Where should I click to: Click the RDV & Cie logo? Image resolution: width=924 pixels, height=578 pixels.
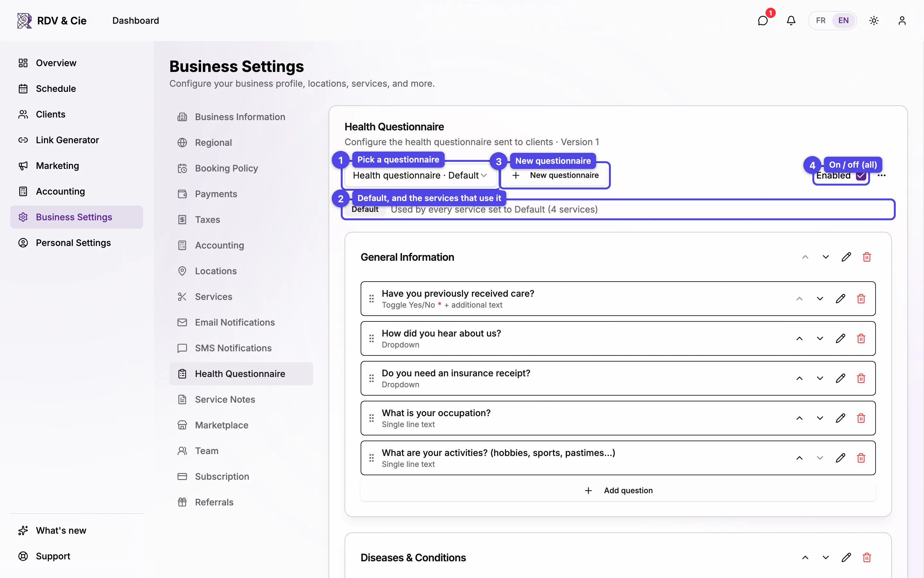52,21
